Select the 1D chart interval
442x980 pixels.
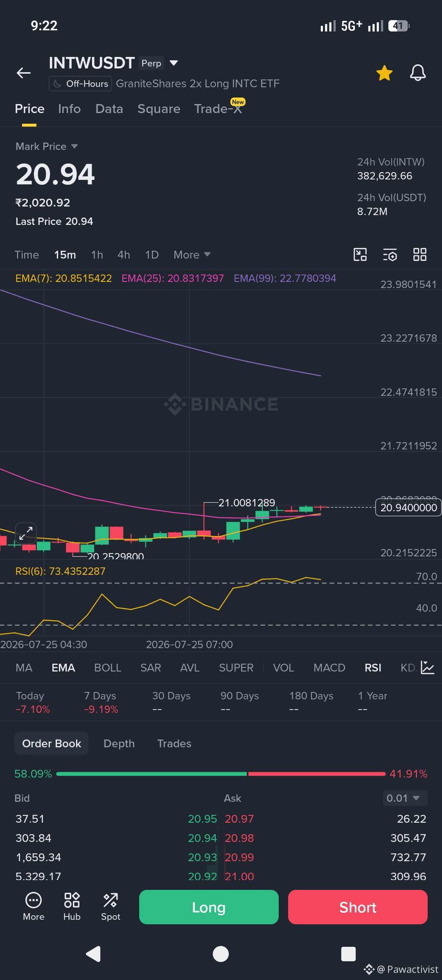tap(152, 255)
